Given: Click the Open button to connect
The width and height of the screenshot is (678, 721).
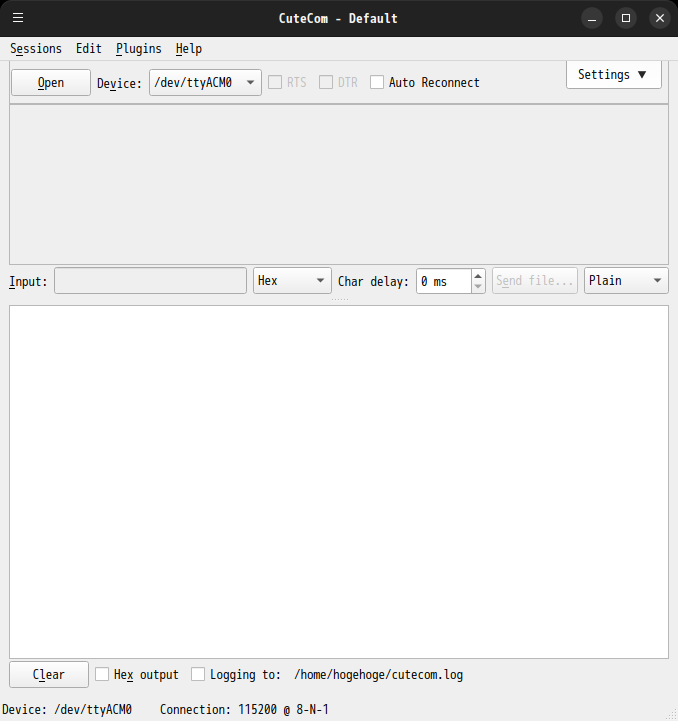Looking at the screenshot, I should (51, 83).
